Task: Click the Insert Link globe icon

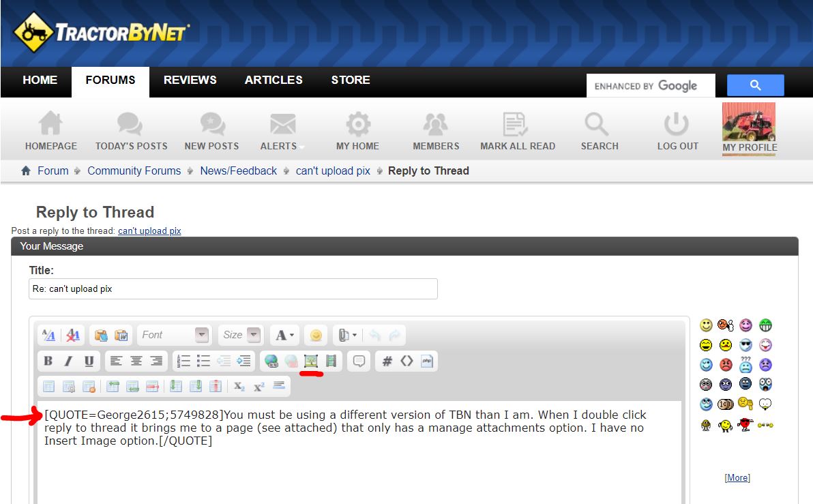Action: 271,361
